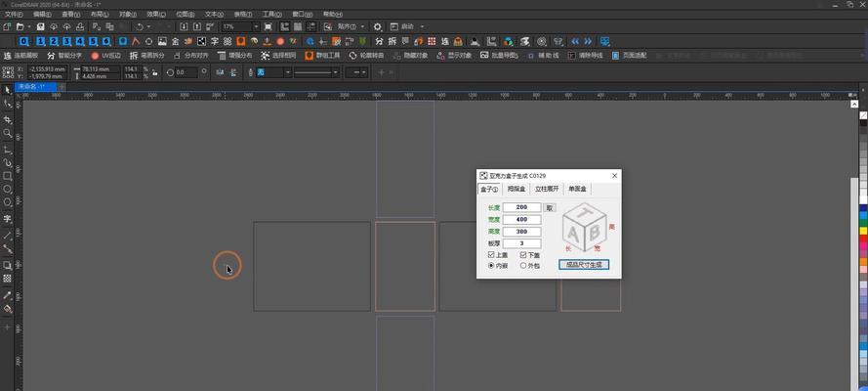
Task: Click the blue number 6 plugin icon
Action: point(106,41)
